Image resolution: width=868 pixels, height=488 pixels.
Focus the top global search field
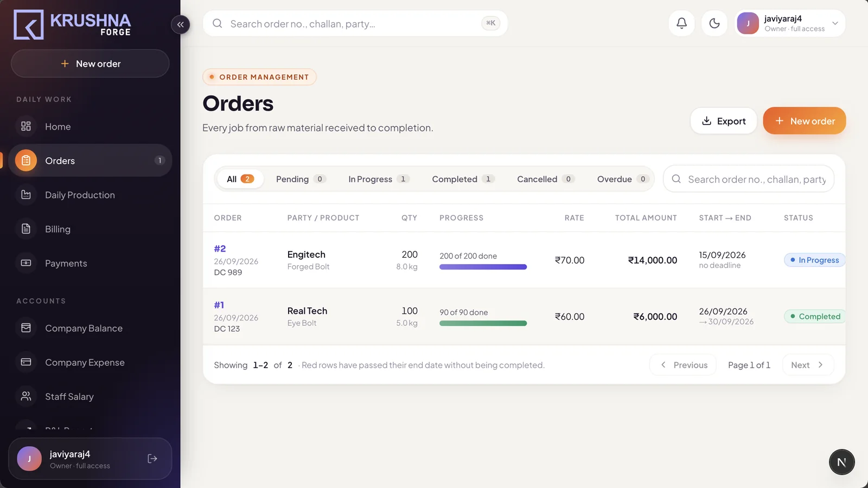355,23
